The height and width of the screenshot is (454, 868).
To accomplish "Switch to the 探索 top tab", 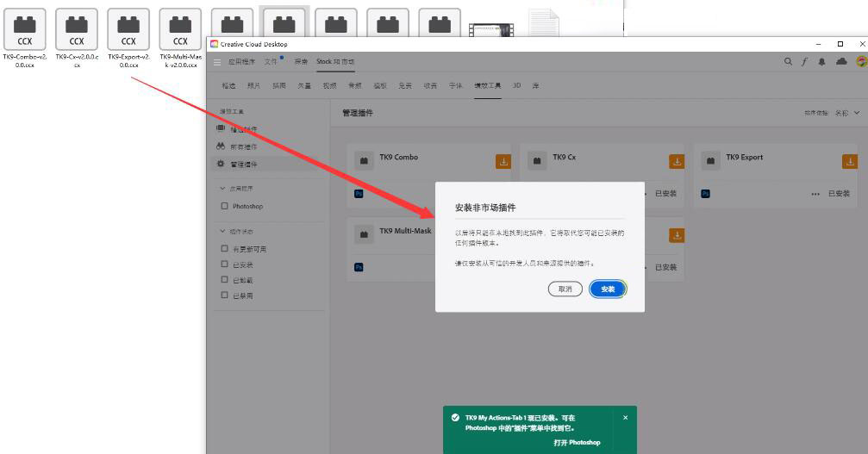I will point(301,62).
